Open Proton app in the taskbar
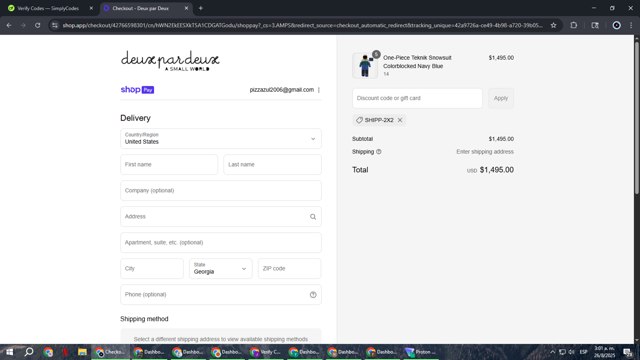This screenshot has height=360, width=640. tap(420, 352)
